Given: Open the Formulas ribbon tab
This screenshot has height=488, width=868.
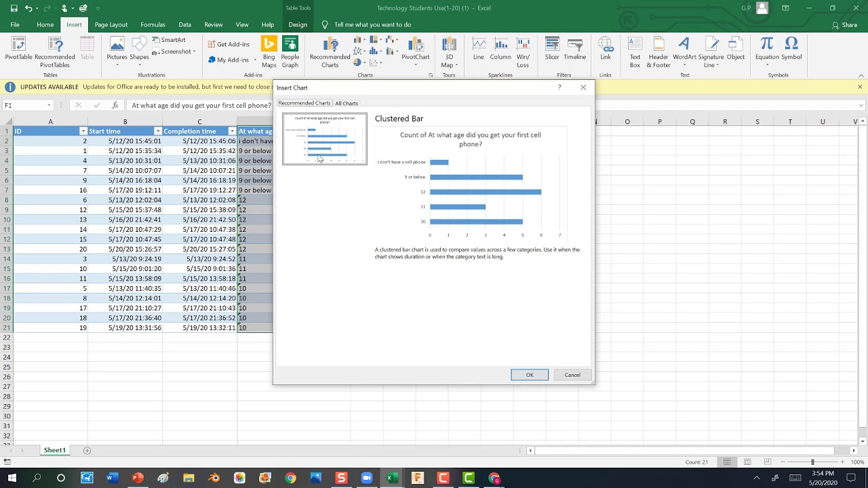Looking at the screenshot, I should 153,24.
